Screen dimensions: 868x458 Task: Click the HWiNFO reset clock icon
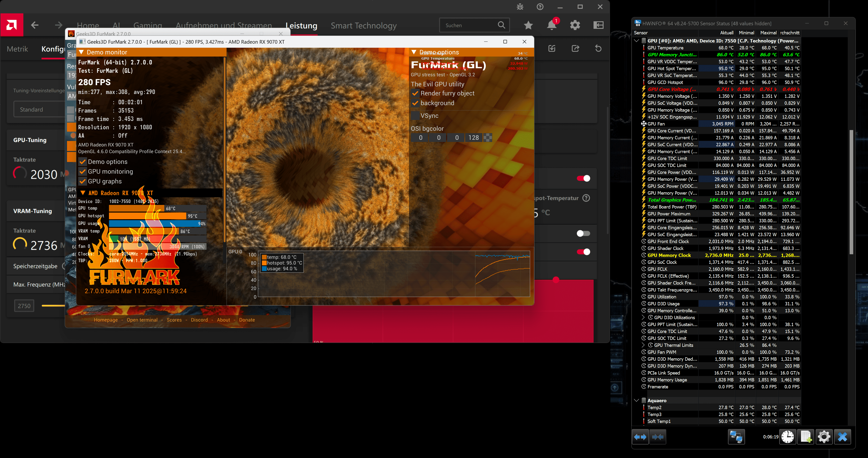(787, 437)
